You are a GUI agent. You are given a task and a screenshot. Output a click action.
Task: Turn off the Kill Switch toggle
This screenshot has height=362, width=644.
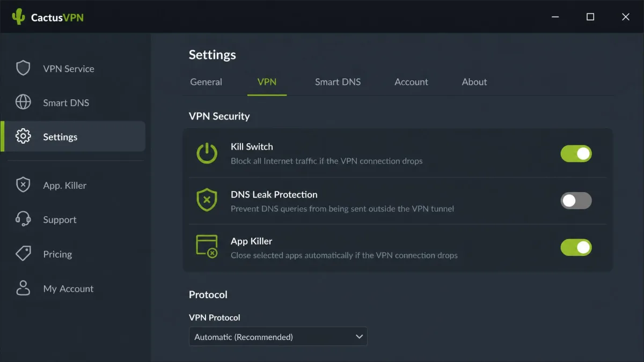point(576,154)
